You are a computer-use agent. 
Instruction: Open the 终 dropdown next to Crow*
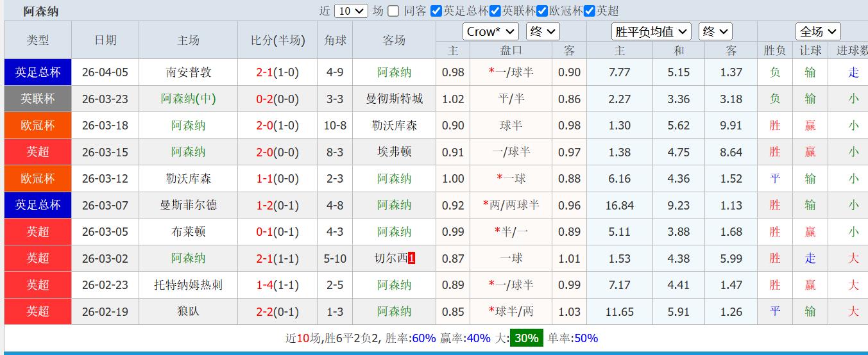point(543,31)
